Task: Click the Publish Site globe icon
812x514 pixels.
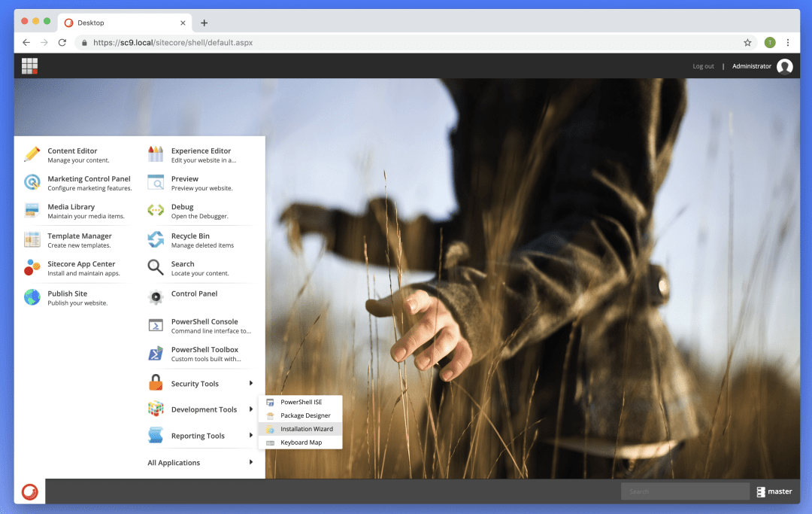Action: (x=32, y=297)
